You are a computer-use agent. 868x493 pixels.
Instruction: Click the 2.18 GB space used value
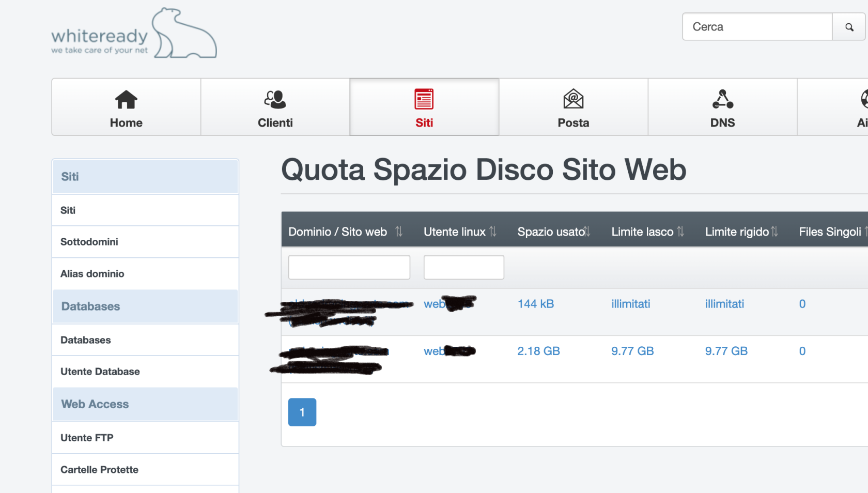[x=539, y=351]
